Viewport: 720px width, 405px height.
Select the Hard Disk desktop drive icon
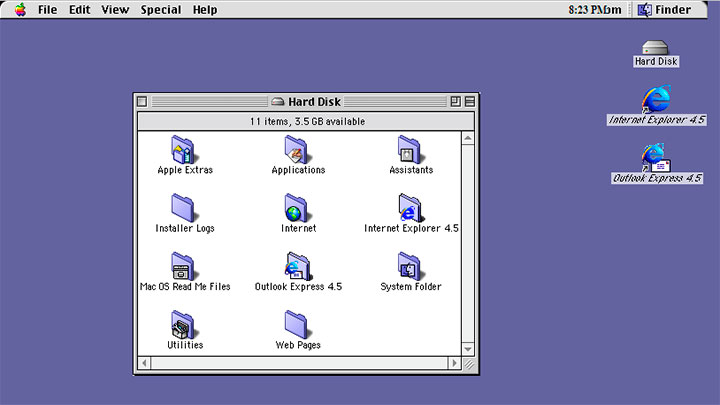coord(655,47)
